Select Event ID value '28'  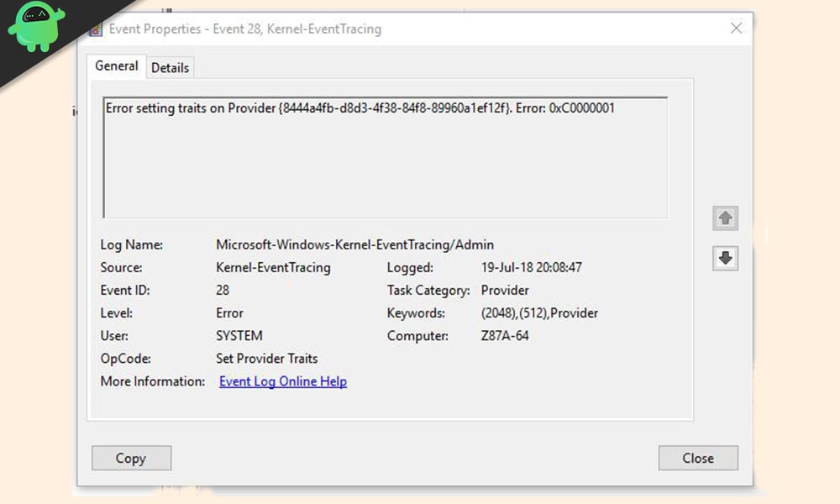pyautogui.click(x=223, y=291)
